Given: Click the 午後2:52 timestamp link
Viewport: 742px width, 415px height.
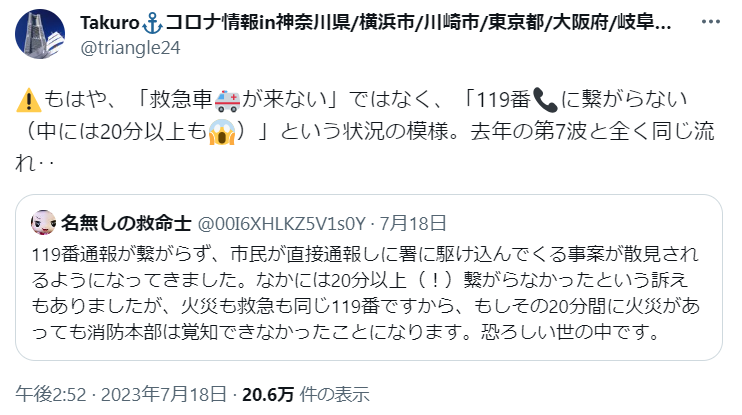Looking at the screenshot, I should 51,394.
